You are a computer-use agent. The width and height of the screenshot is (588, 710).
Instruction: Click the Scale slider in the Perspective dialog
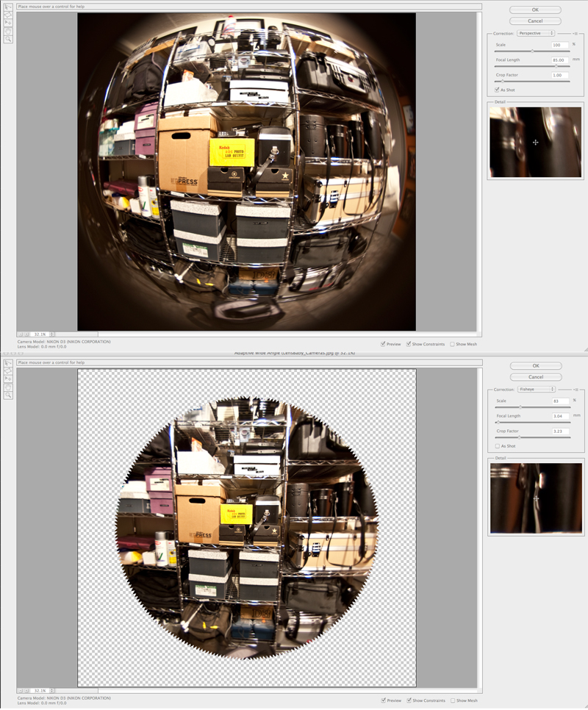point(532,51)
